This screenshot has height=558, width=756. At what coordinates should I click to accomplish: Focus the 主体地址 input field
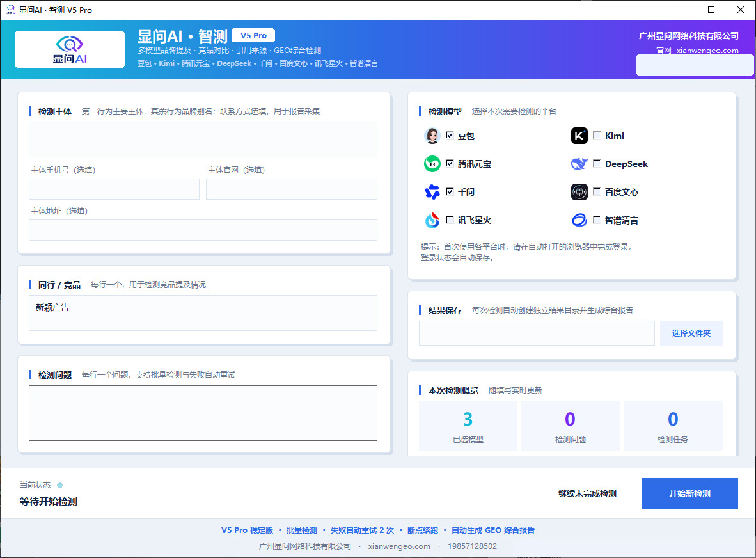(203, 230)
